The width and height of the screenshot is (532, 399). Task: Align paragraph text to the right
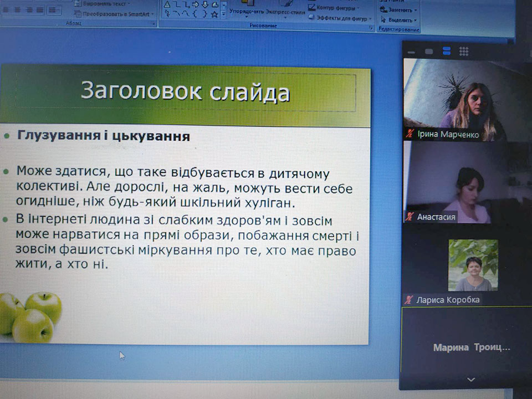pyautogui.click(x=29, y=10)
